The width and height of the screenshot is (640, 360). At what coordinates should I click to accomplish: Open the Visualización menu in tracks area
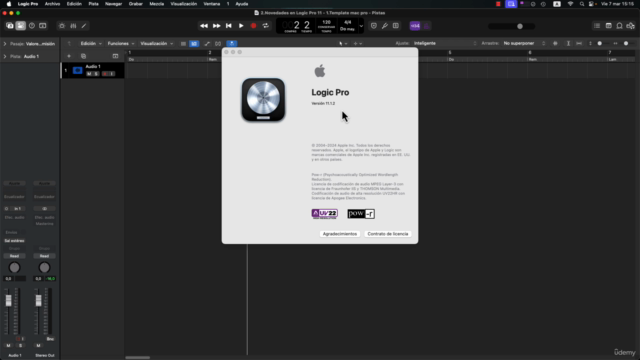click(x=157, y=43)
